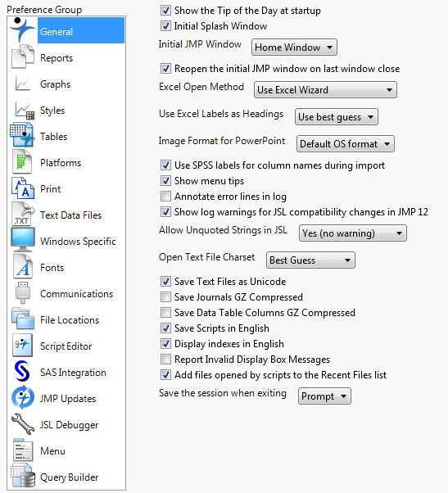448x493 pixels.
Task: Enable Annotate error lines in log
Action: [x=165, y=197]
